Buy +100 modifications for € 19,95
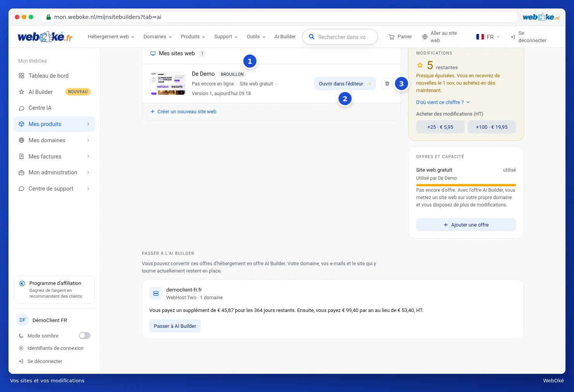Viewport: 574px width, 392px height. point(492,127)
